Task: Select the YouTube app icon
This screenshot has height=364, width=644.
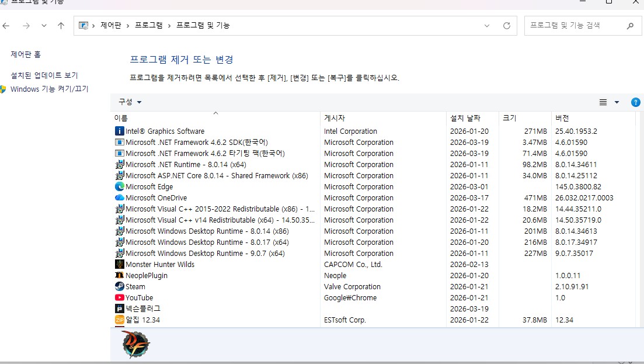Action: [x=120, y=298]
